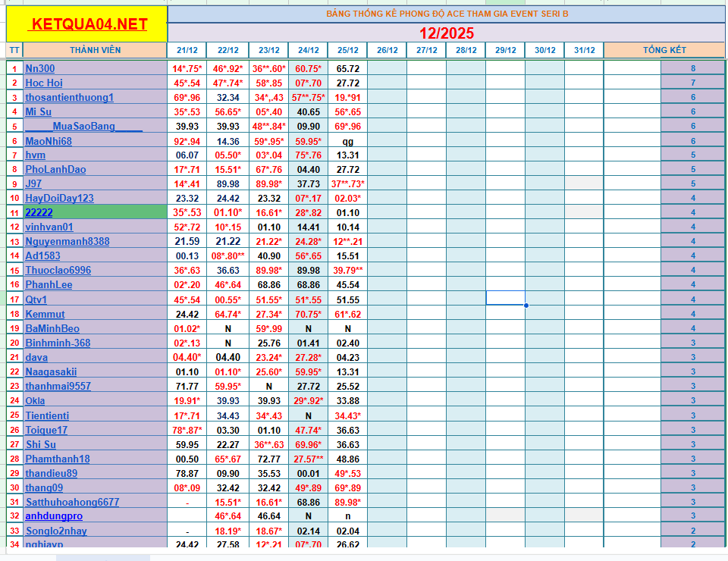The width and height of the screenshot is (728, 561).
Task: Click the anhdungpro member link
Action: click(x=54, y=516)
